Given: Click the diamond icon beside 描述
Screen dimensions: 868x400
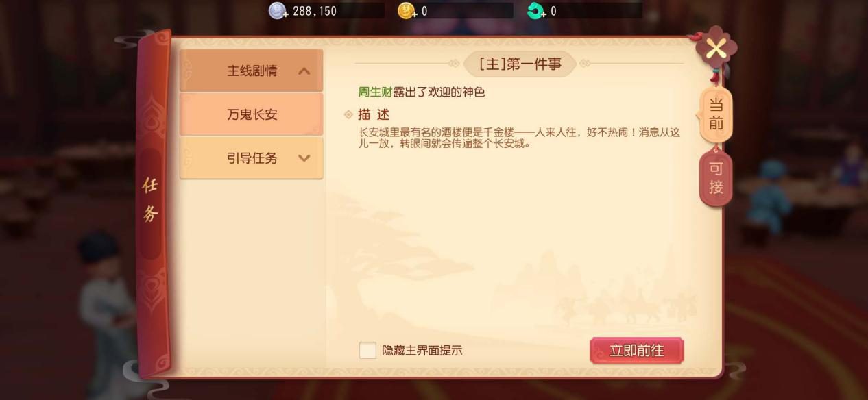Looking at the screenshot, I should pyautogui.click(x=349, y=114).
